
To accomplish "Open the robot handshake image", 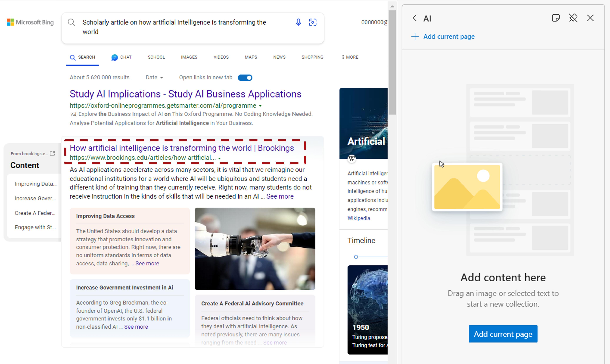I will 255,249.
